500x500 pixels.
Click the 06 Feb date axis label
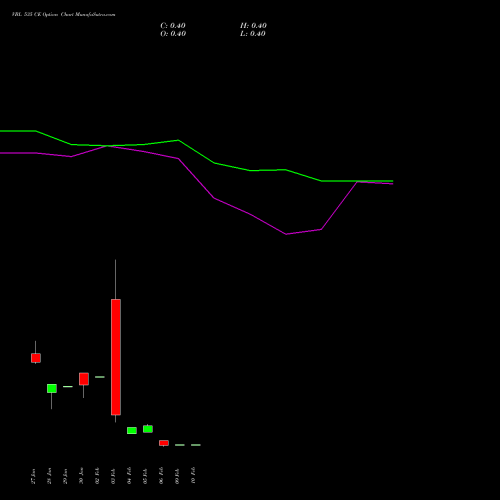tap(161, 476)
